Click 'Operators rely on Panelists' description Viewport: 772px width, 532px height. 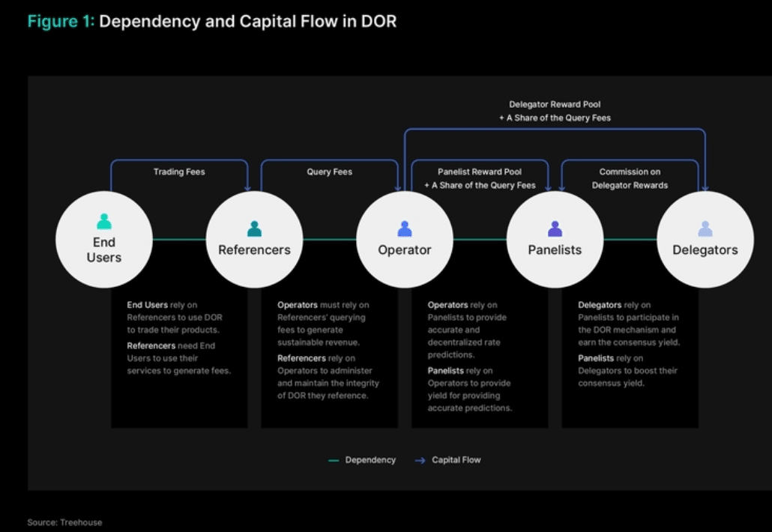click(x=467, y=330)
